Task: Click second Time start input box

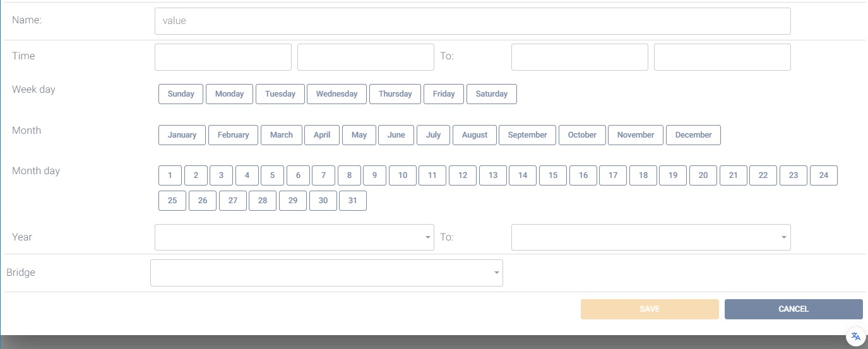Action: click(x=366, y=57)
